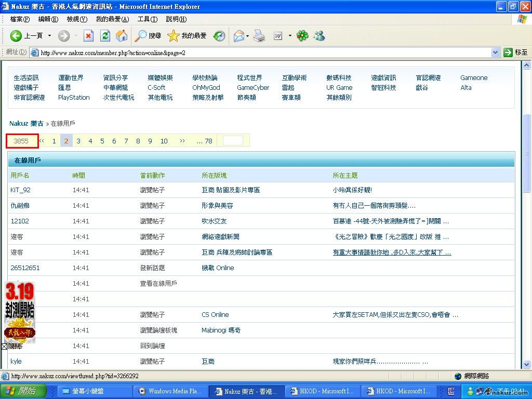Expand the Mail button dropdown arrow

pyautogui.click(x=248, y=36)
